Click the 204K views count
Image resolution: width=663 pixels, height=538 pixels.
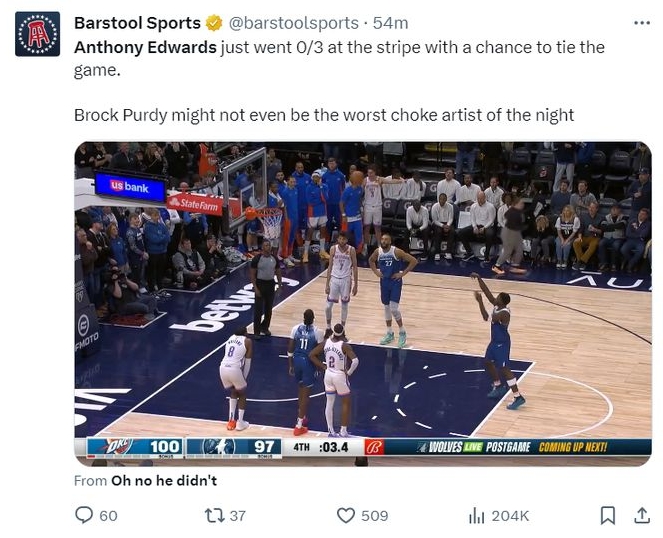click(510, 516)
